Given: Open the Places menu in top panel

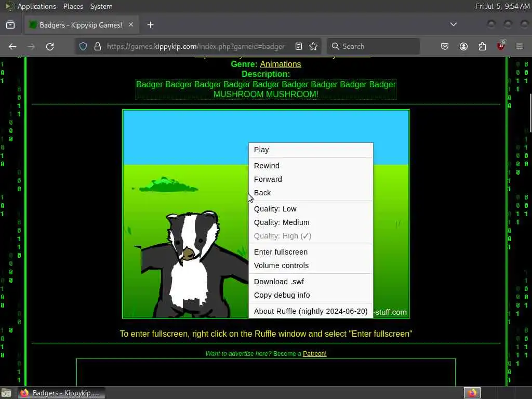Looking at the screenshot, I should [x=73, y=6].
